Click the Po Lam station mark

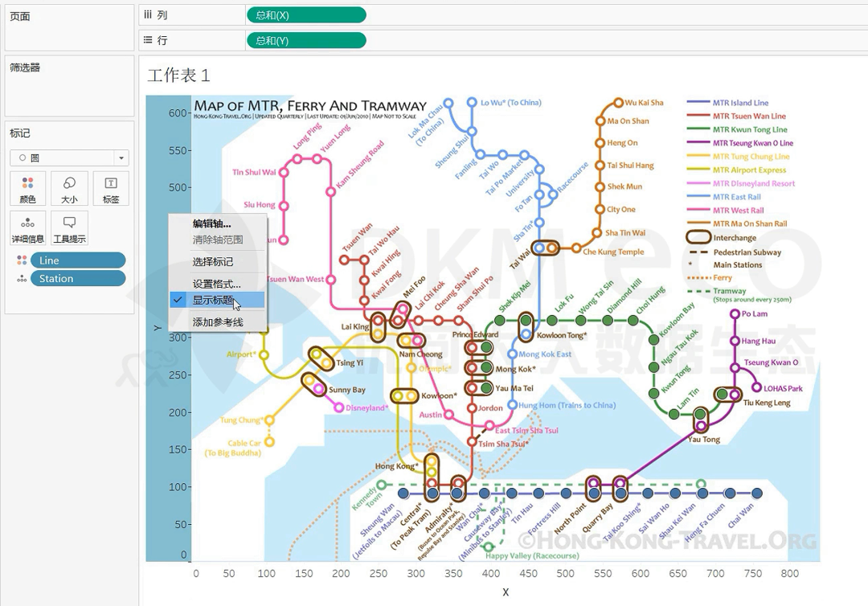click(x=735, y=313)
